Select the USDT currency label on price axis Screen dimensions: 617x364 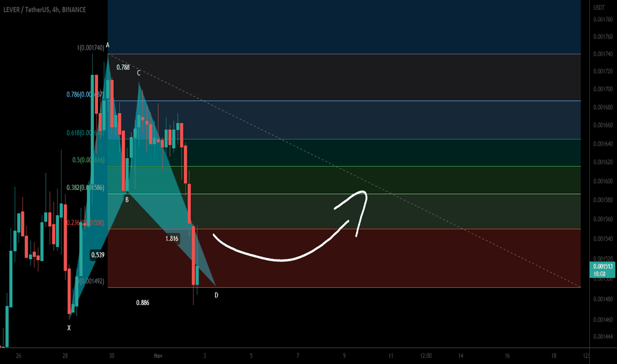coord(599,7)
